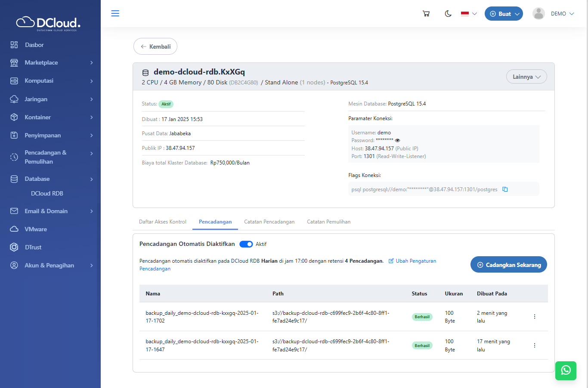Screen dimensions: 588x388
Task: Click the hamburger menu icon
Action: click(115, 13)
